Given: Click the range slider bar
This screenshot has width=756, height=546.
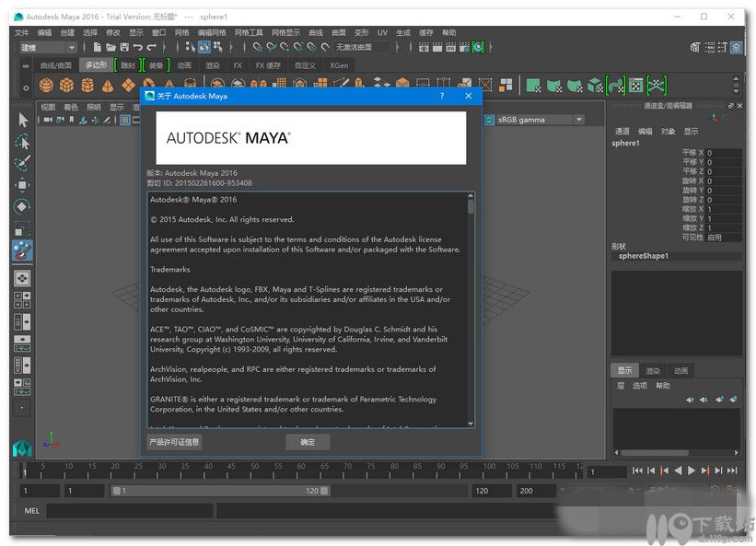Looking at the screenshot, I should (220, 491).
